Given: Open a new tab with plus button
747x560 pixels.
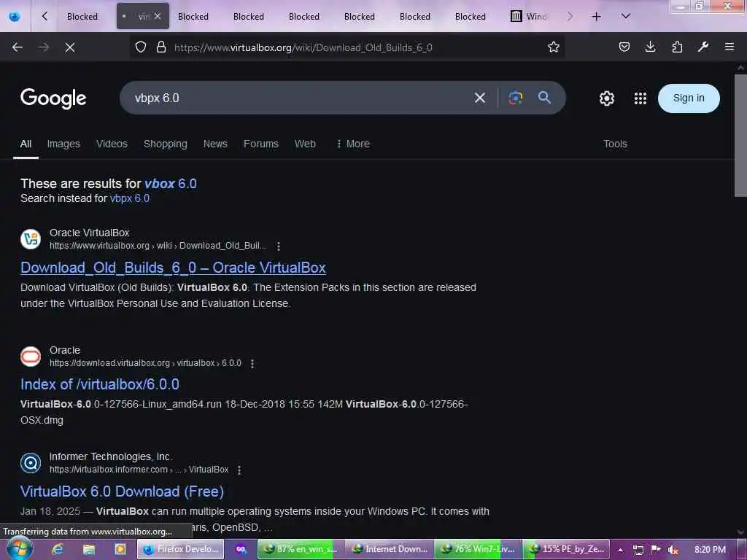Looking at the screenshot, I should tap(596, 17).
